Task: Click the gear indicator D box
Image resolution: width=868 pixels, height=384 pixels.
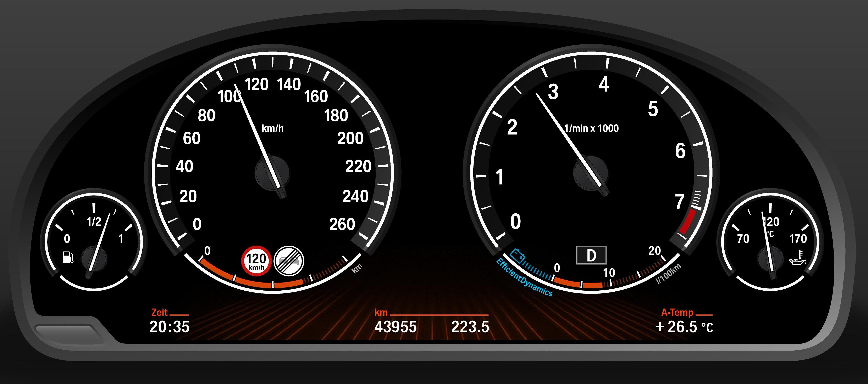Action: (591, 255)
